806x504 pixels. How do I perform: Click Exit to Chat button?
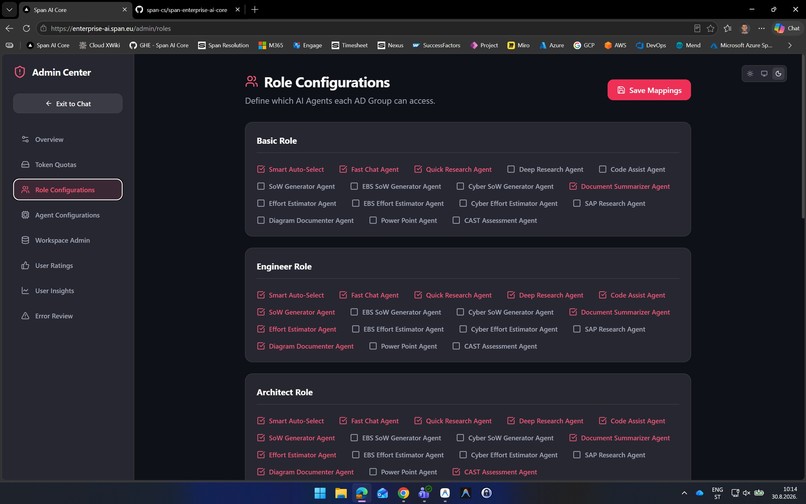[68, 103]
